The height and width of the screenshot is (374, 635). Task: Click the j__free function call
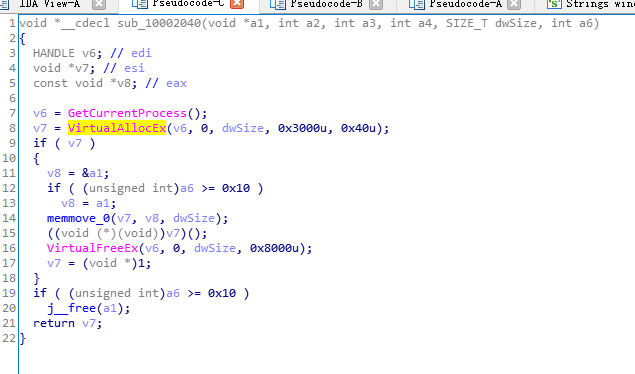pyautogui.click(x=72, y=308)
